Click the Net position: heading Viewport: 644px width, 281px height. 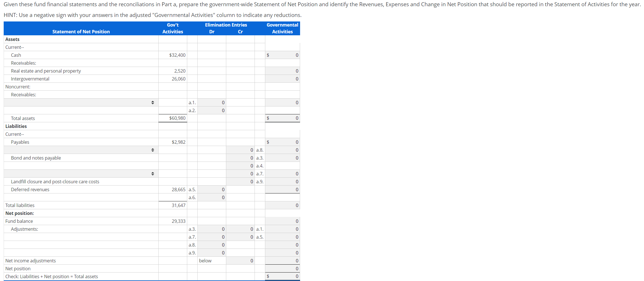[20, 213]
